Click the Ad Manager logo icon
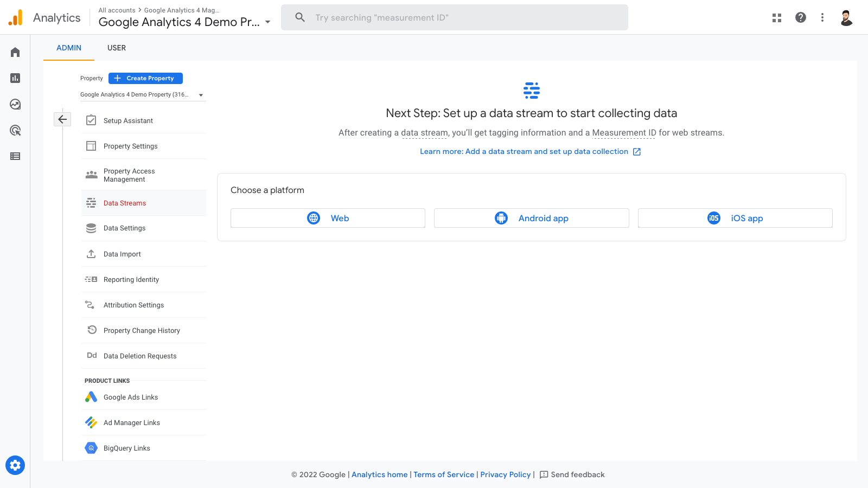 [x=91, y=422]
